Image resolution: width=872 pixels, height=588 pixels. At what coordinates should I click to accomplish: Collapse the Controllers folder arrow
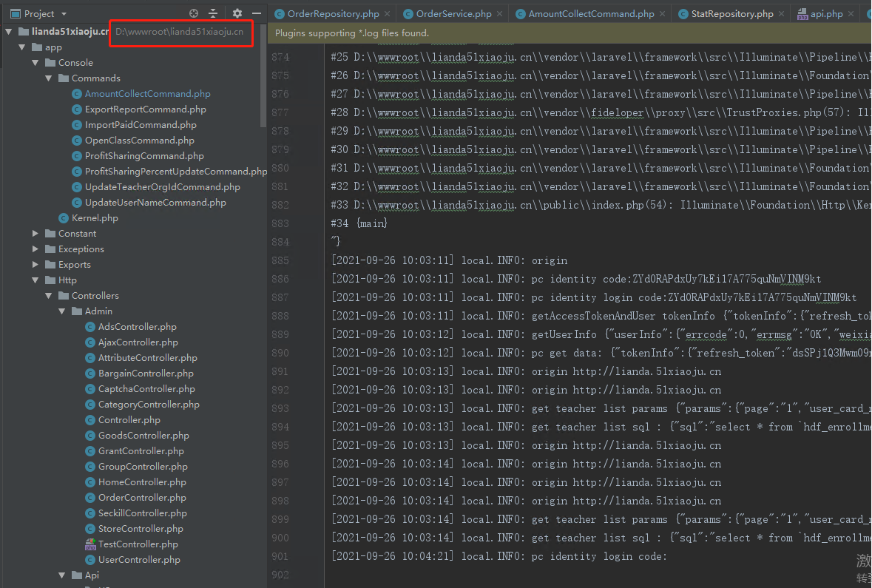[49, 296]
